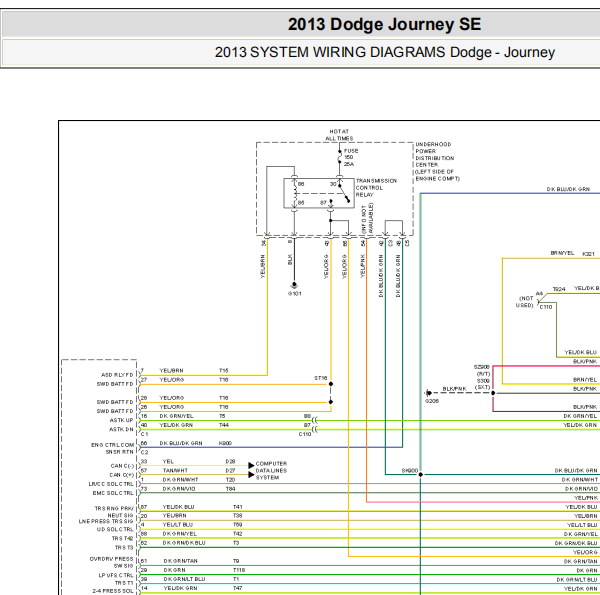Select the '(INFO NOT AVAILABLE)' vertical note

367,218
